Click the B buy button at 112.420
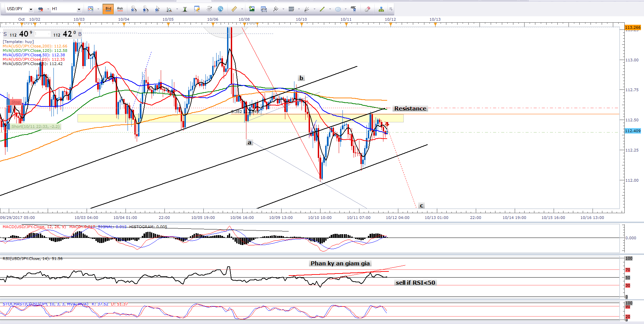 (80, 34)
